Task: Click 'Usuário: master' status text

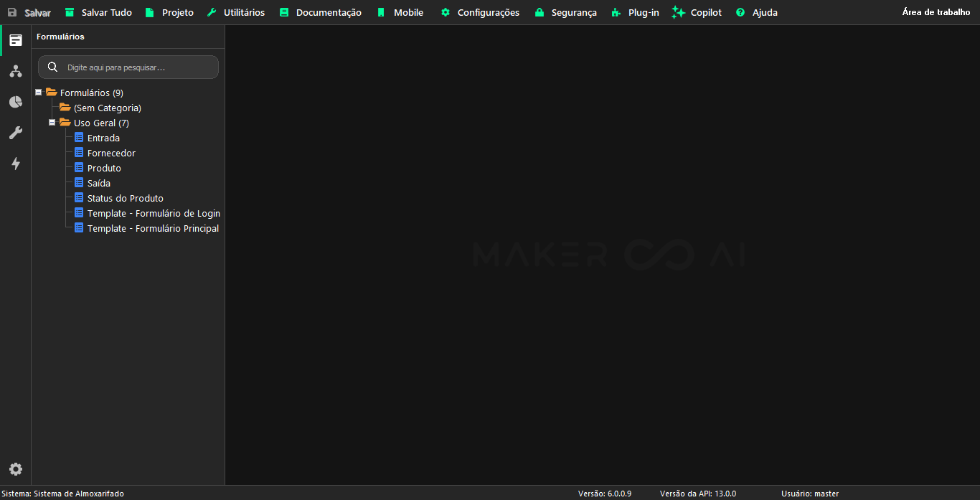Action: pyautogui.click(x=810, y=494)
